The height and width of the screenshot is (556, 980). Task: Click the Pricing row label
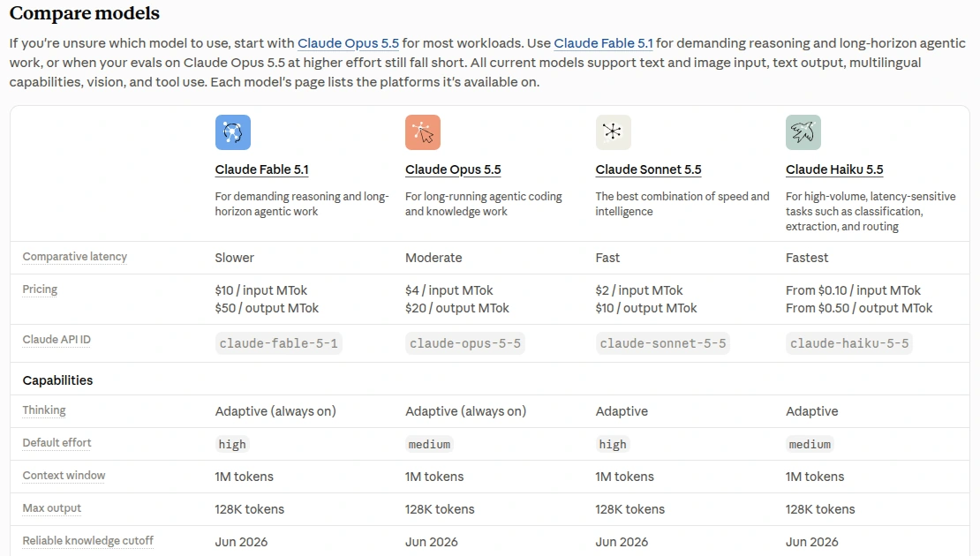click(40, 289)
